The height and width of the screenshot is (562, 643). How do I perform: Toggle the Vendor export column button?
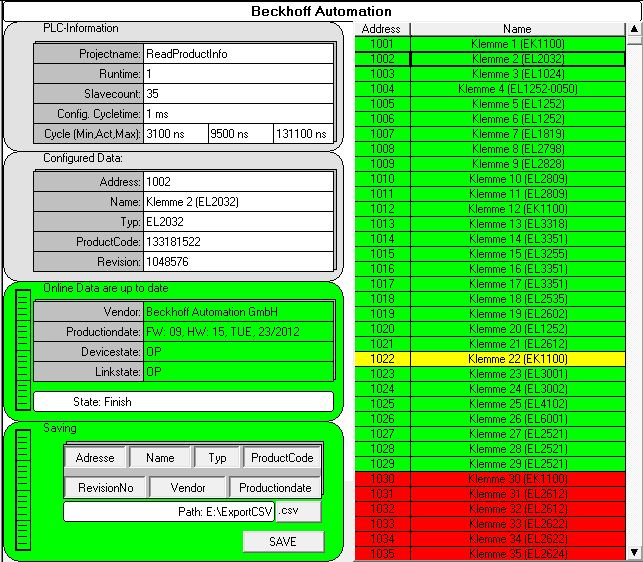(x=188, y=487)
